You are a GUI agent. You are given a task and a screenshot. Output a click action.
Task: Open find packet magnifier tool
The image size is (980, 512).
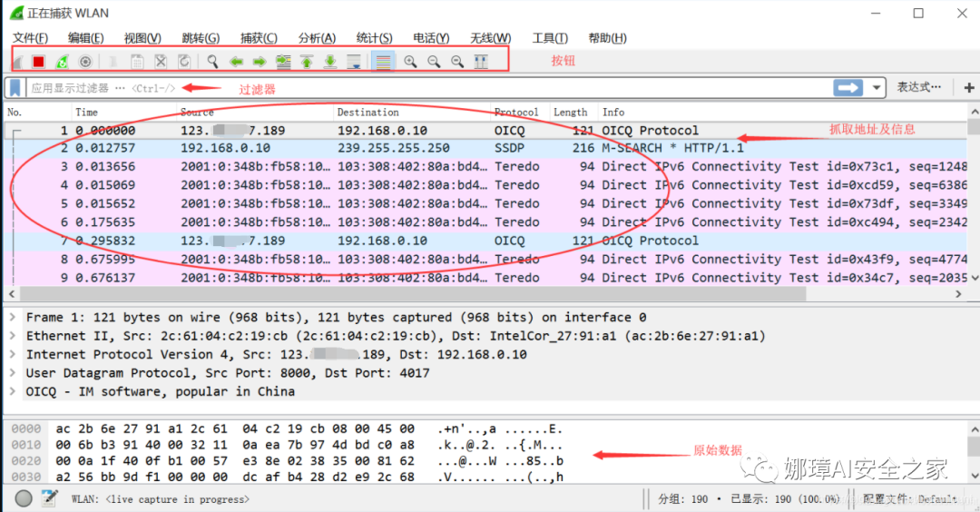pos(212,61)
